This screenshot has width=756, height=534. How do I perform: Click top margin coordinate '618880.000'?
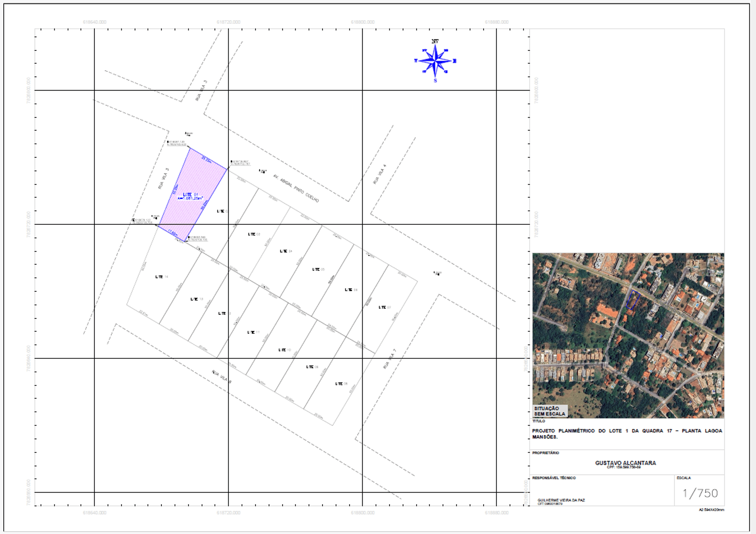tap(497, 22)
